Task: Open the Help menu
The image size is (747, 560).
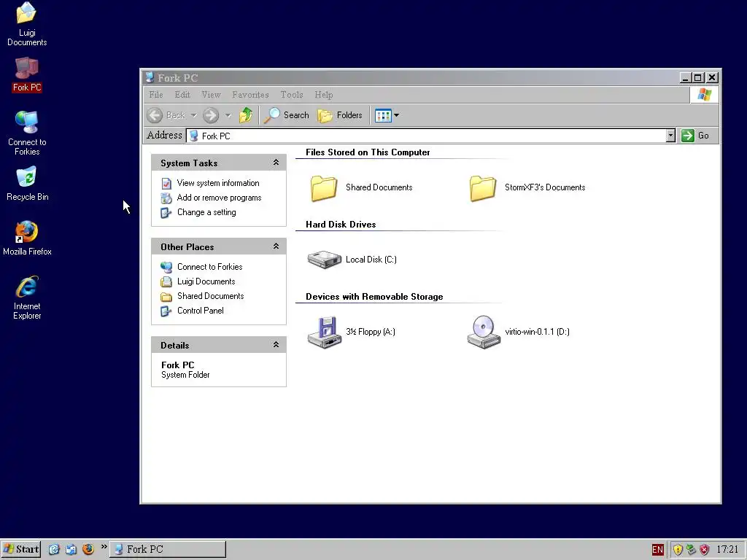Action: [323, 95]
